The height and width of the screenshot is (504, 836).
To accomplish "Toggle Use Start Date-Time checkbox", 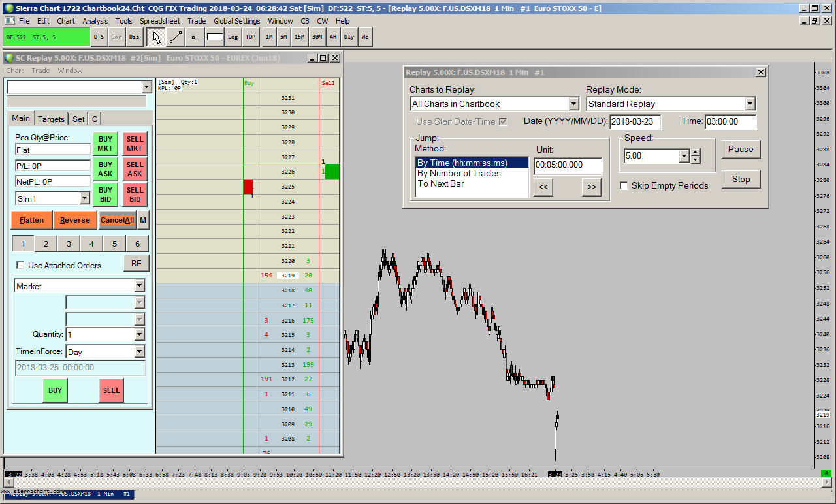I will (503, 121).
